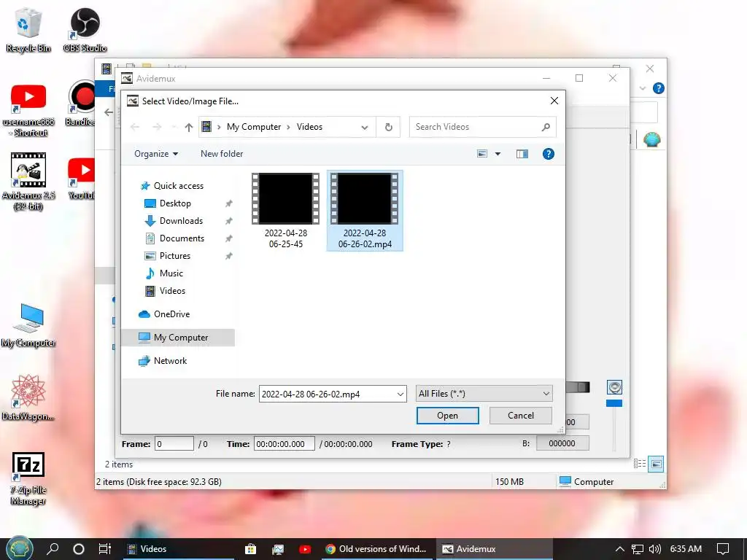The width and height of the screenshot is (747, 560).
Task: Click taskbar clock showing 6:35 AM
Action: pos(686,549)
